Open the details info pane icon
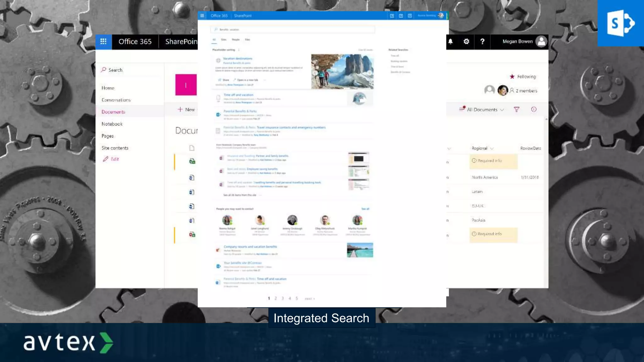 tap(534, 109)
